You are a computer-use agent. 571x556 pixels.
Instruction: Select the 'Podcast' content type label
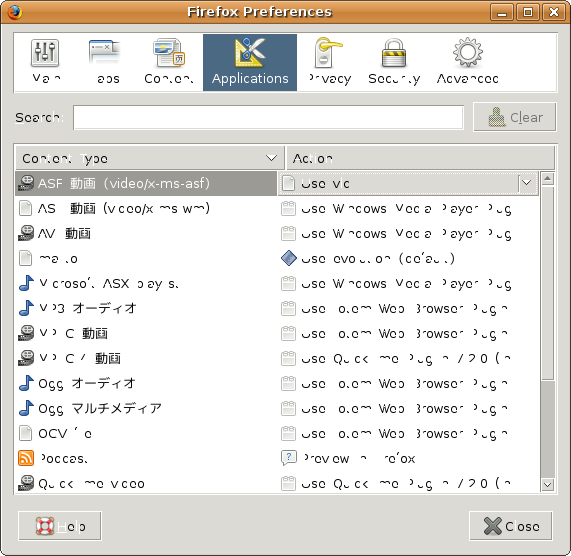click(x=63, y=459)
